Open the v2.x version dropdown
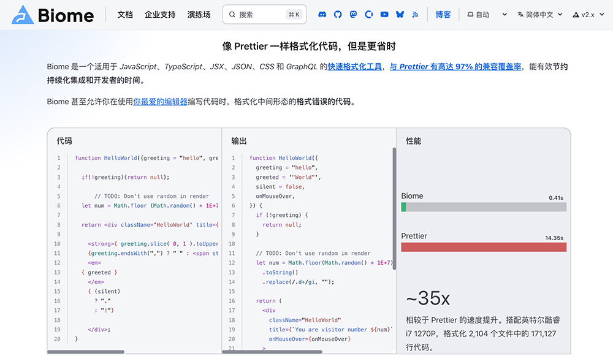The width and height of the screenshot is (613, 364). coord(588,15)
